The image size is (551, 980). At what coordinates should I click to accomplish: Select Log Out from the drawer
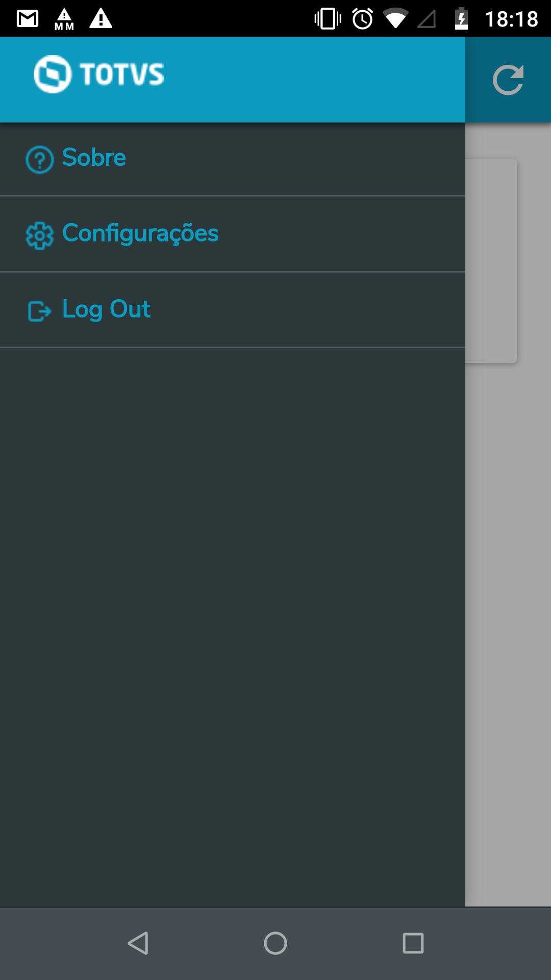(x=233, y=310)
